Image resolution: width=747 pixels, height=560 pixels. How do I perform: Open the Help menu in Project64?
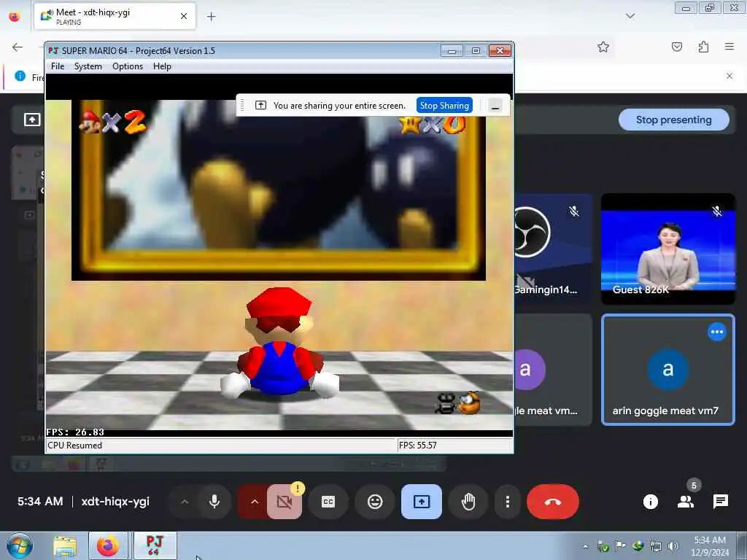pos(162,66)
